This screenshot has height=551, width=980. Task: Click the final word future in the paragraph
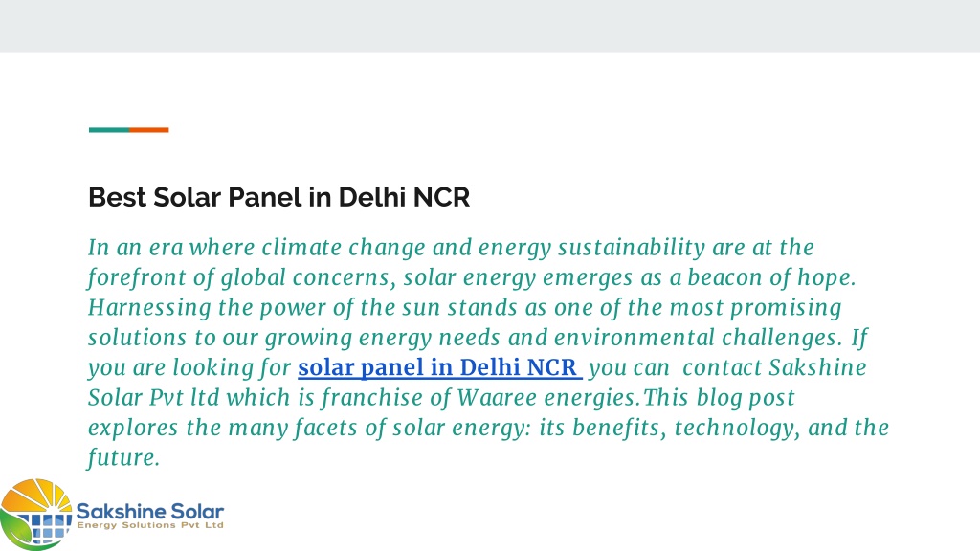click(123, 458)
